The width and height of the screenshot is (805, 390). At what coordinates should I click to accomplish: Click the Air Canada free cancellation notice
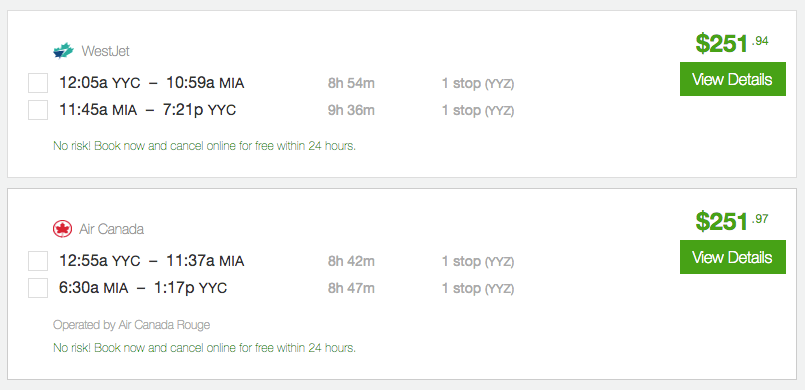(x=204, y=348)
